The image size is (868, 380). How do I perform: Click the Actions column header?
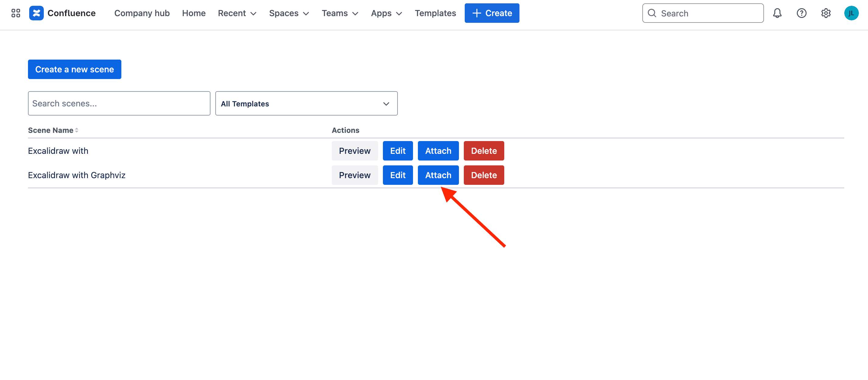pyautogui.click(x=345, y=130)
